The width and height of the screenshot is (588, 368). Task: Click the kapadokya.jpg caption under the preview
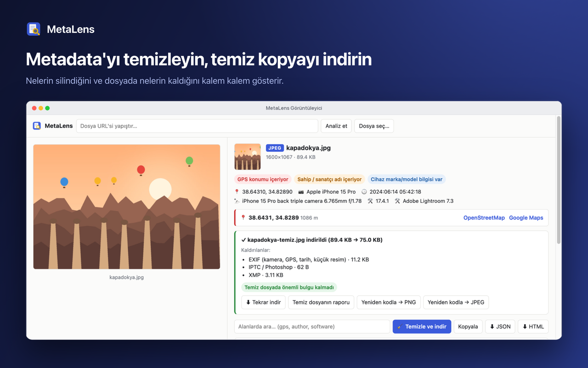click(127, 277)
